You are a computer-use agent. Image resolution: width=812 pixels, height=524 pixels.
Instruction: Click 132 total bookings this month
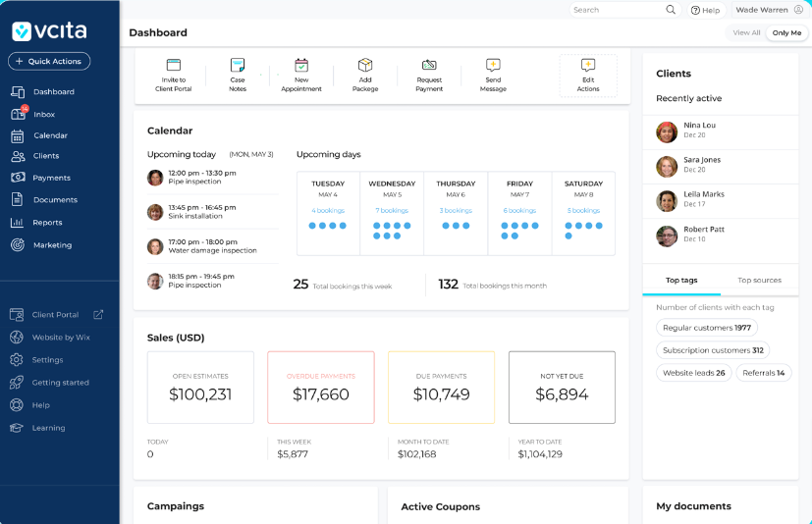493,285
